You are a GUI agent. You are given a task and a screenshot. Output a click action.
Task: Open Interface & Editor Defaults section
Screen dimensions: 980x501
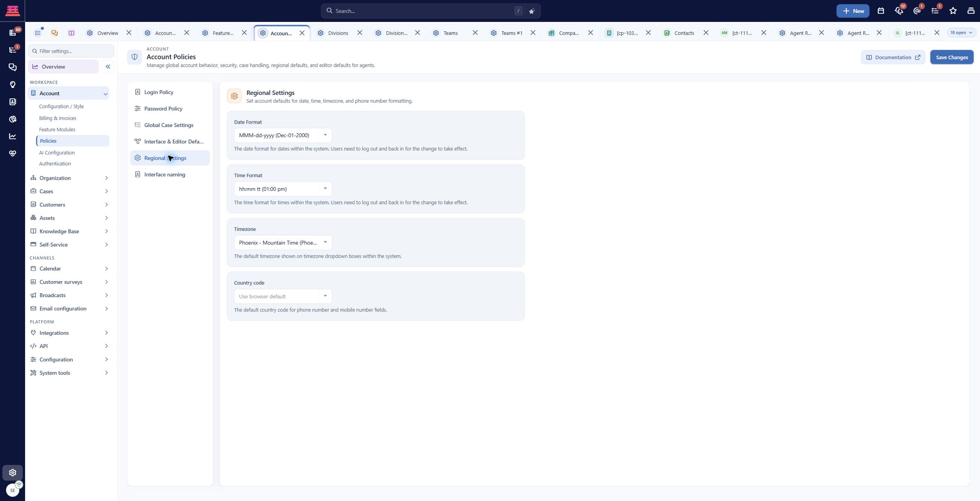[x=170, y=142]
